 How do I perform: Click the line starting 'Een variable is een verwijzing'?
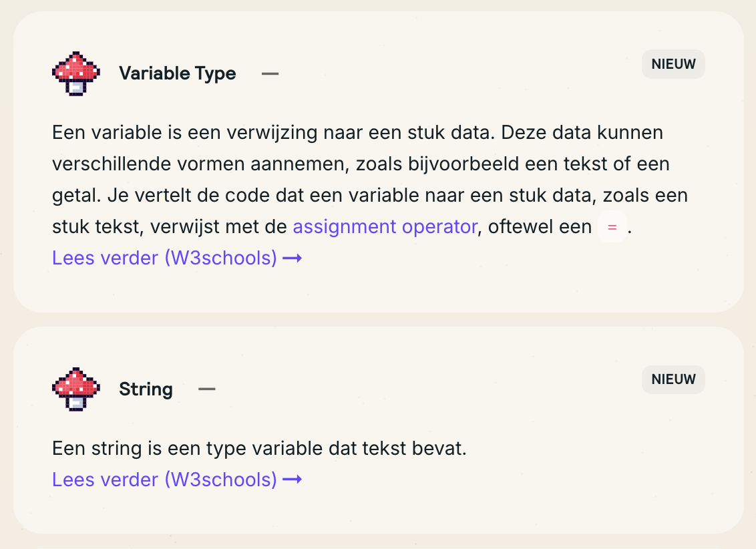(x=357, y=132)
